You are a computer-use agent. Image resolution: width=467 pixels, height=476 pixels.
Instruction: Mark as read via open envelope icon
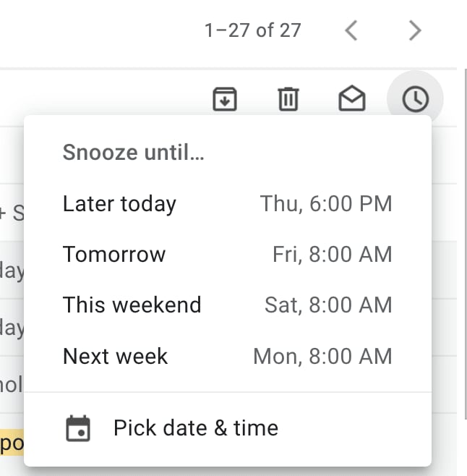(351, 98)
